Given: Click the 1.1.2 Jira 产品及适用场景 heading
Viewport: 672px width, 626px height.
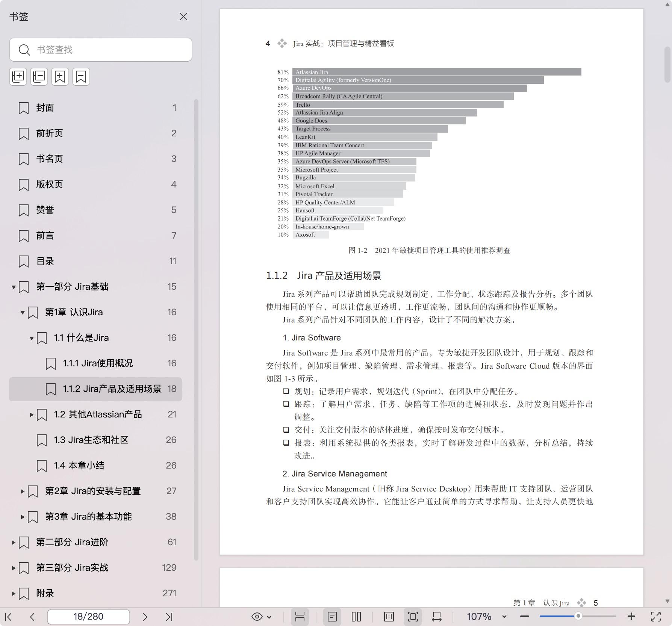Looking at the screenshot, I should click(x=324, y=275).
